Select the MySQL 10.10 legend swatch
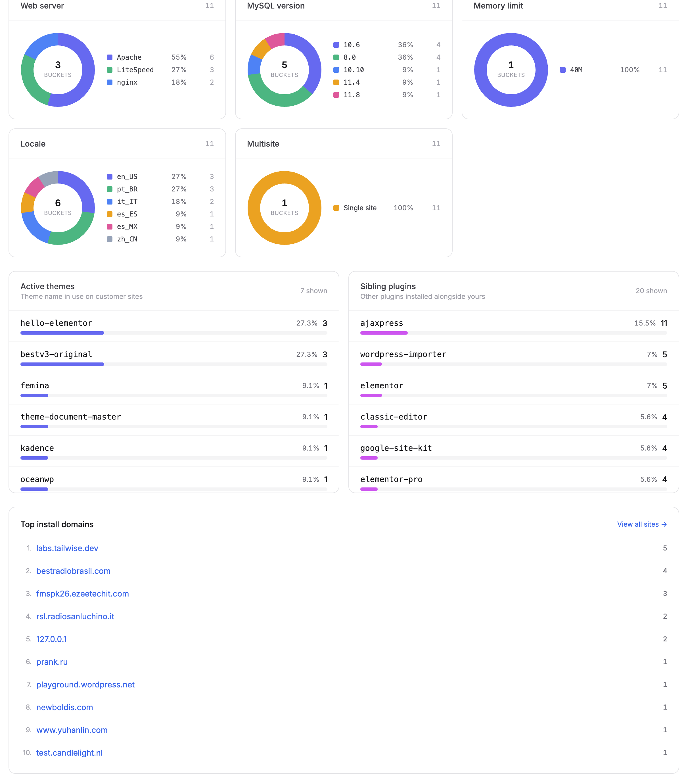 click(x=336, y=70)
